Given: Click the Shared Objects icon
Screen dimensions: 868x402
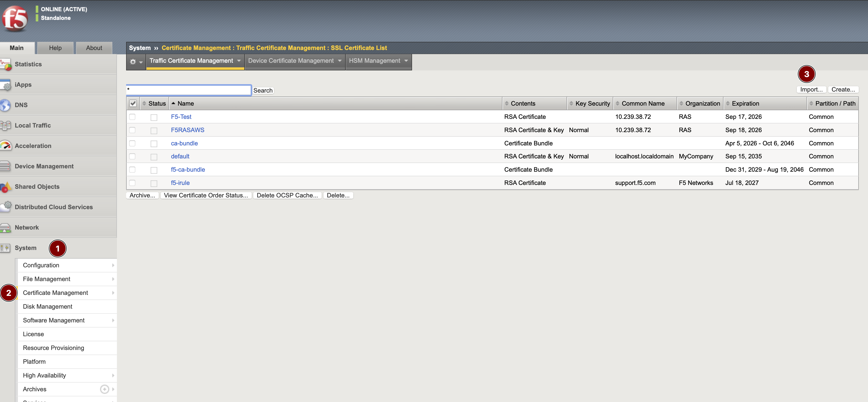Looking at the screenshot, I should tap(6, 187).
